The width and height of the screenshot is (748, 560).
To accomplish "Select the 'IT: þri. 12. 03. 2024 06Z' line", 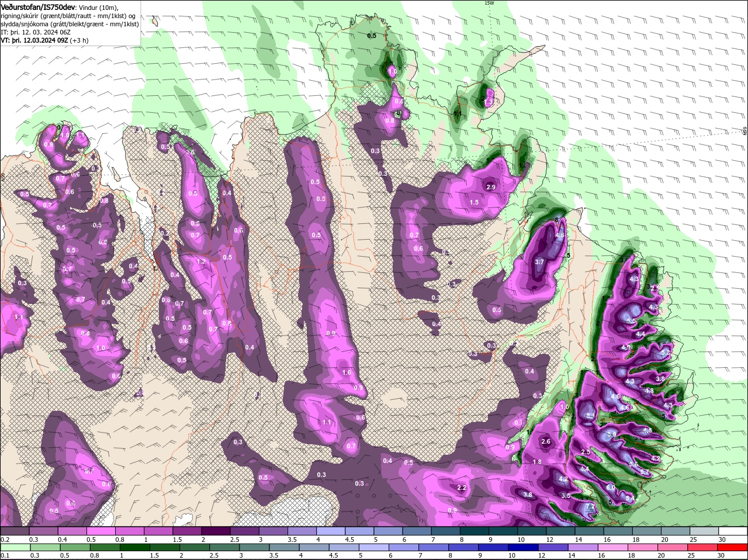I will pyautogui.click(x=35, y=32).
